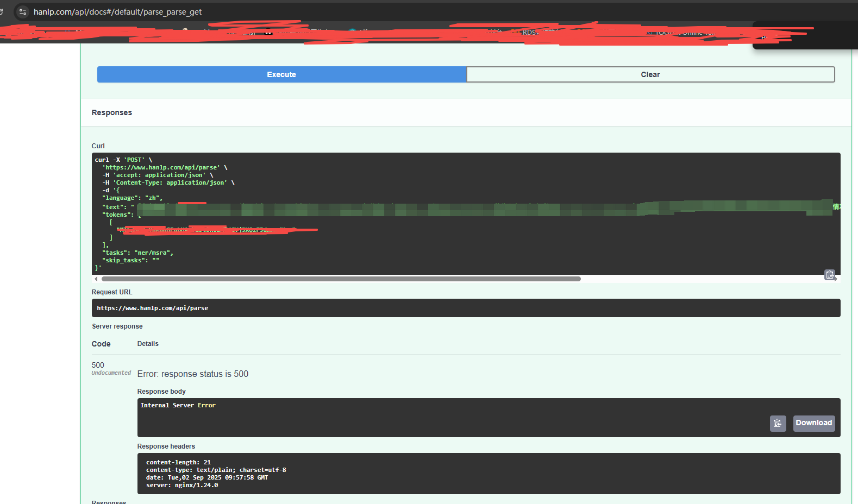Click the horizontal scrollbar under the curl command
This screenshot has width=858, height=504.
(x=341, y=279)
